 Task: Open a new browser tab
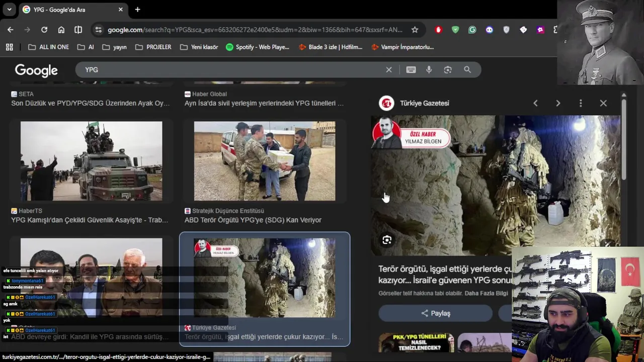pos(137,10)
